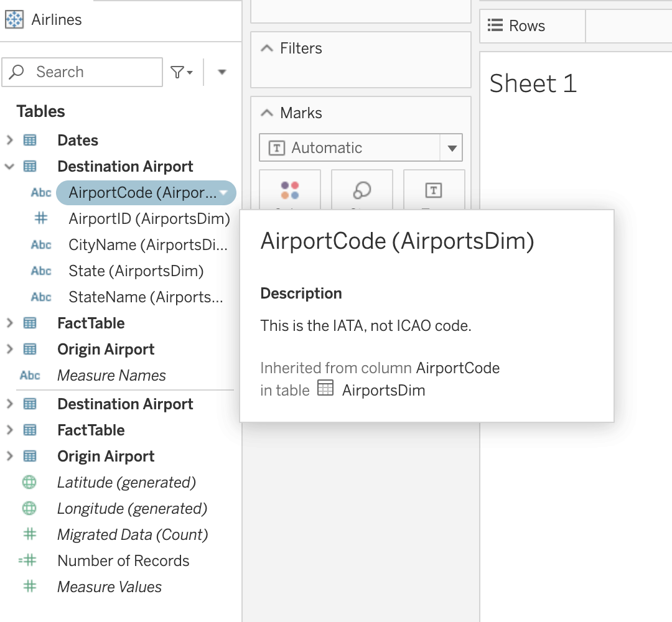The width and height of the screenshot is (672, 622).
Task: Click the globe icon beside Longitude (generated)
Action: [29, 509]
